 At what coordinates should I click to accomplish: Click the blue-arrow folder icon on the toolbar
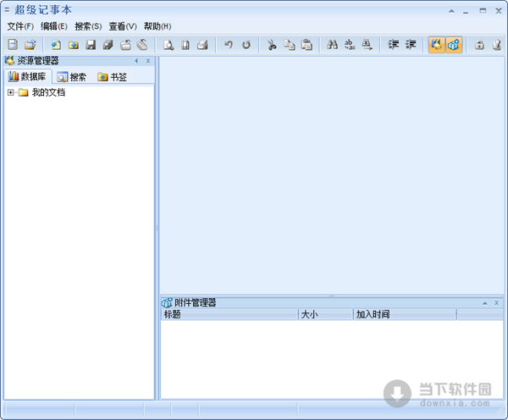click(x=56, y=44)
